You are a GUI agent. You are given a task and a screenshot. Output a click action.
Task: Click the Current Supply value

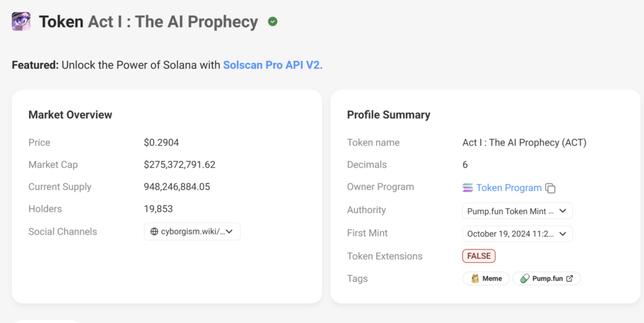[x=177, y=187]
